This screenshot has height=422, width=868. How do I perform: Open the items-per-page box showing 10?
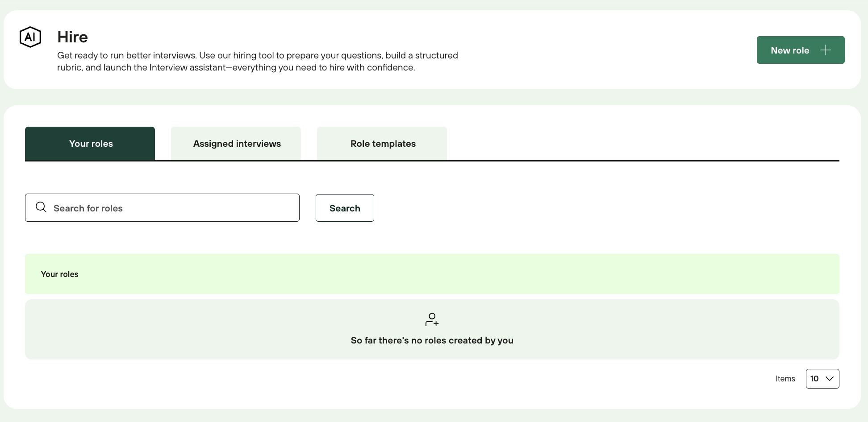coord(822,379)
